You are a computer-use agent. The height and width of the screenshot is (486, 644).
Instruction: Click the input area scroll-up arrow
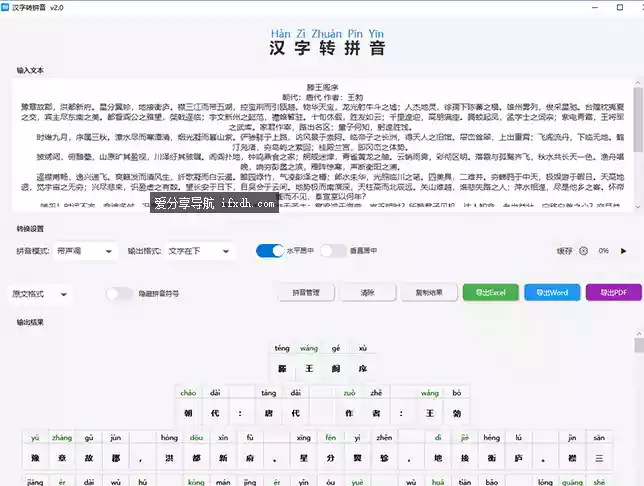click(638, 83)
